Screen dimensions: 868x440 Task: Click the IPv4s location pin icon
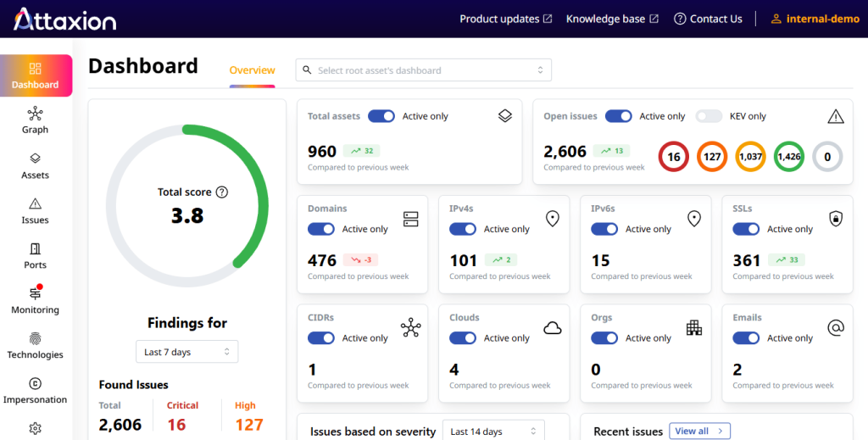553,219
